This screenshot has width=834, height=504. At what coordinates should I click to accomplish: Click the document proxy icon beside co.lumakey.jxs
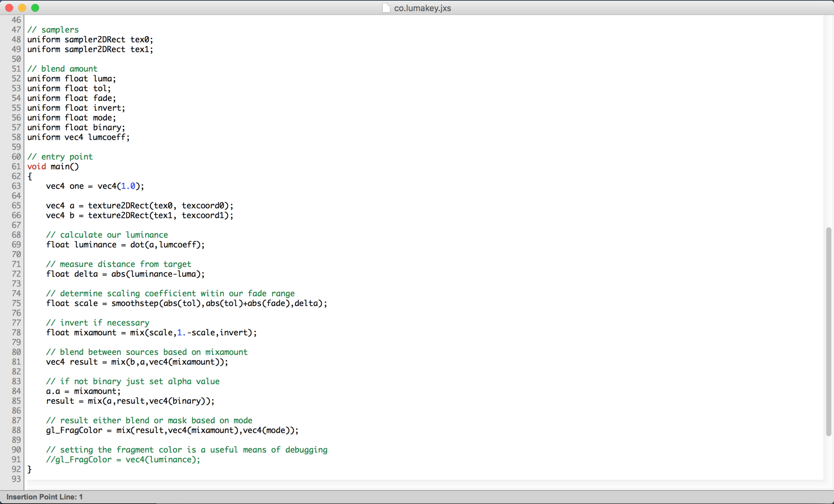(x=386, y=8)
